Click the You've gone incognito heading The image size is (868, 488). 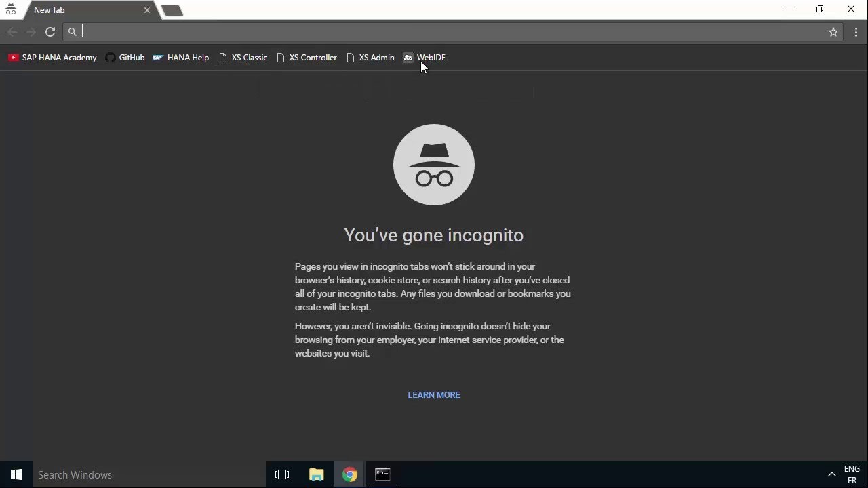434,235
